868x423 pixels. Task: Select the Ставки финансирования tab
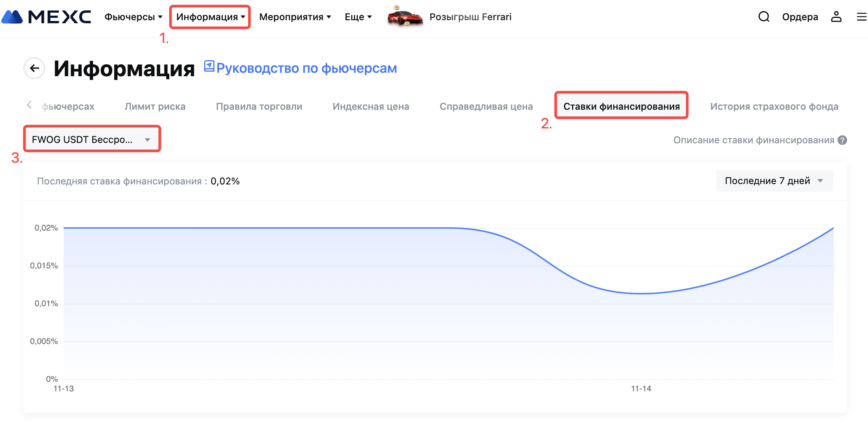coord(621,106)
